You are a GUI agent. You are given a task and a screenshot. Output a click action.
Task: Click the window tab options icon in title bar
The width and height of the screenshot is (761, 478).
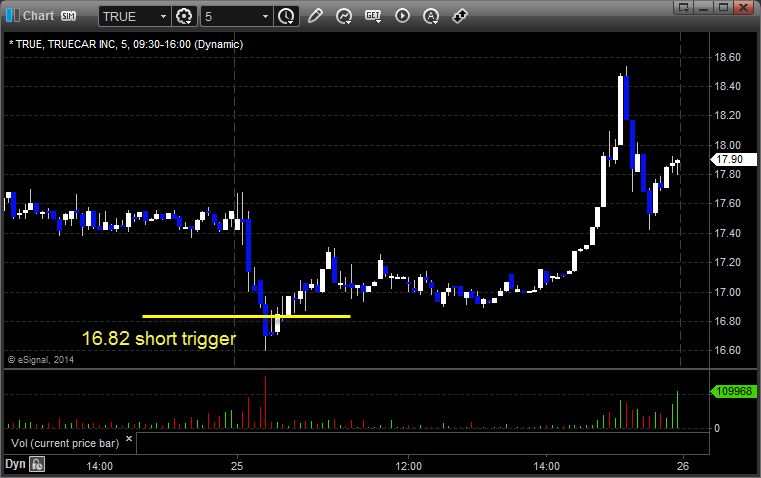click(x=684, y=7)
